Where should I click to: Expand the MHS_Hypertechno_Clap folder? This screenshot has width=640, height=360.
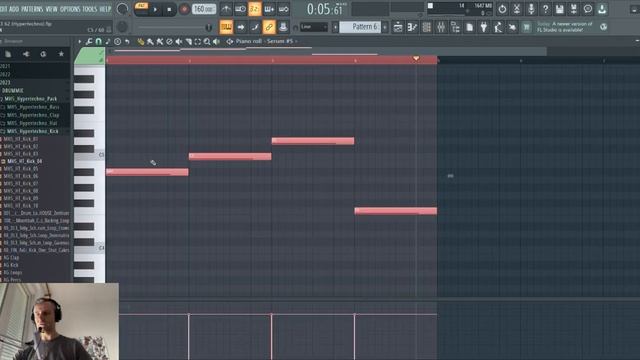(x=33, y=115)
